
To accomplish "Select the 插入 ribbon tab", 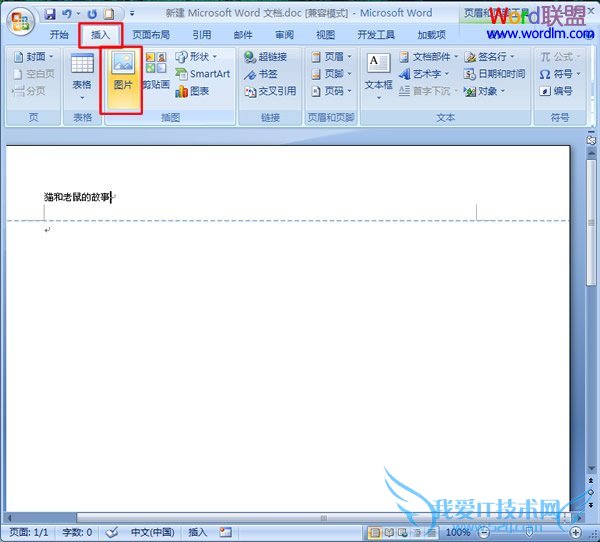I will coord(100,35).
